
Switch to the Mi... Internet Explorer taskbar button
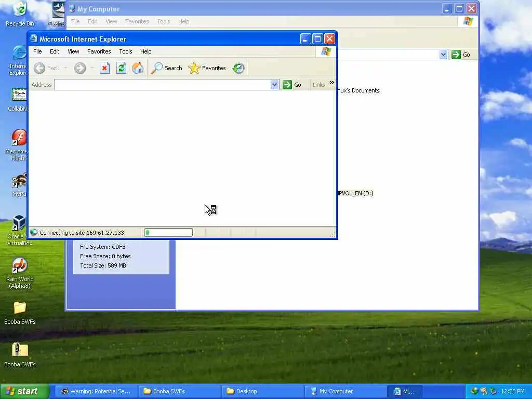click(x=405, y=391)
